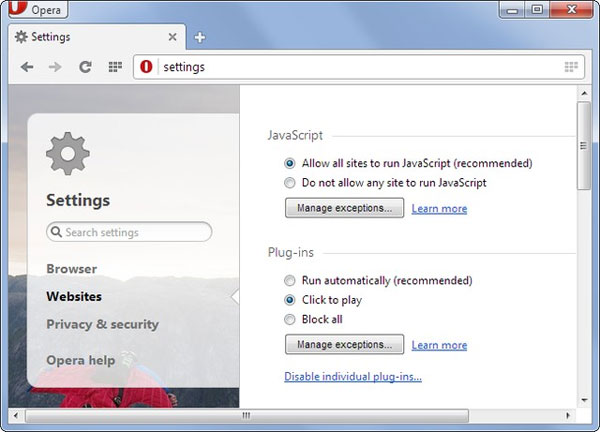Open the Opera main menu button
Screen dimensions: 600x432
38,9
